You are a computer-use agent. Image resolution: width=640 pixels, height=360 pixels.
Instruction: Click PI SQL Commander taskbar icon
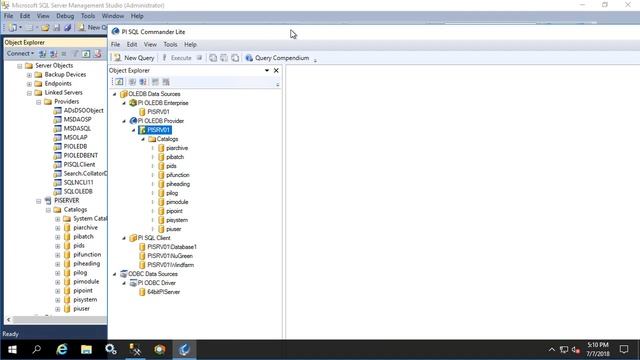(x=184, y=349)
